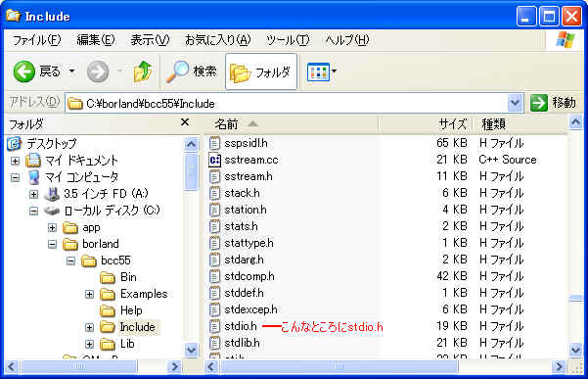The width and height of the screenshot is (588, 379).
Task: Select the stattype.h file icon
Action: tap(214, 243)
